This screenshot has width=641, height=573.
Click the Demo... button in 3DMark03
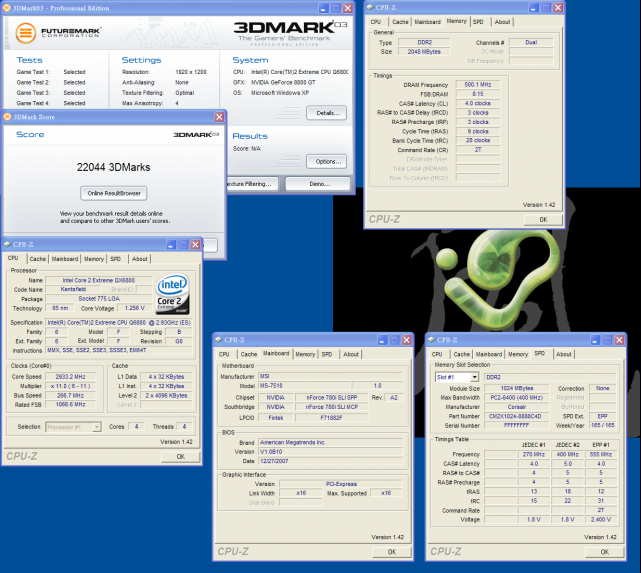[318, 184]
